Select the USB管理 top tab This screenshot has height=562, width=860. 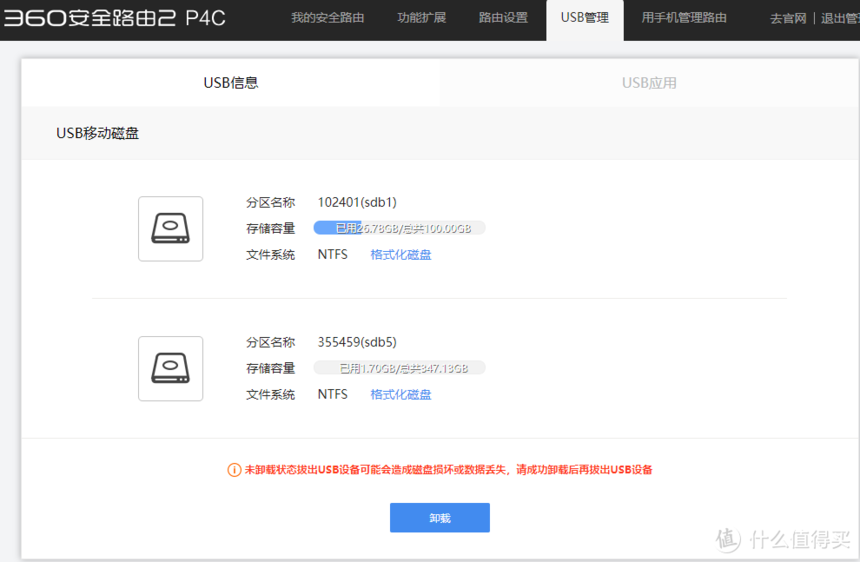pos(585,20)
